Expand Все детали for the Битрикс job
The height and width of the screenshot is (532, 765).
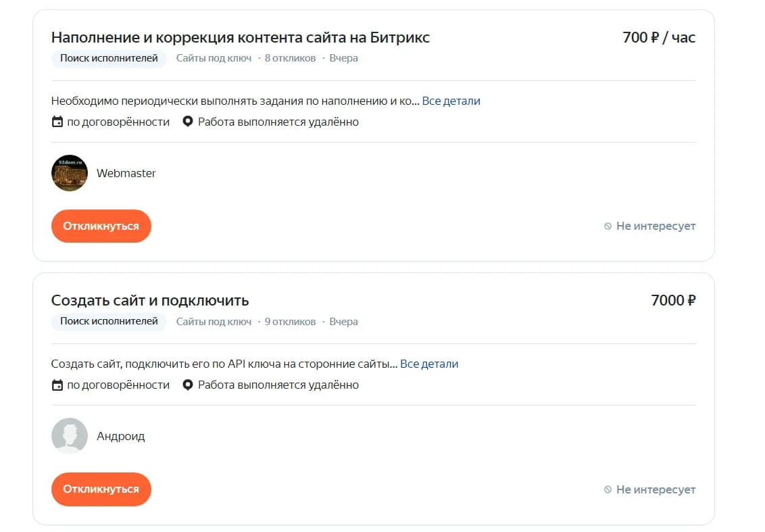tap(451, 101)
